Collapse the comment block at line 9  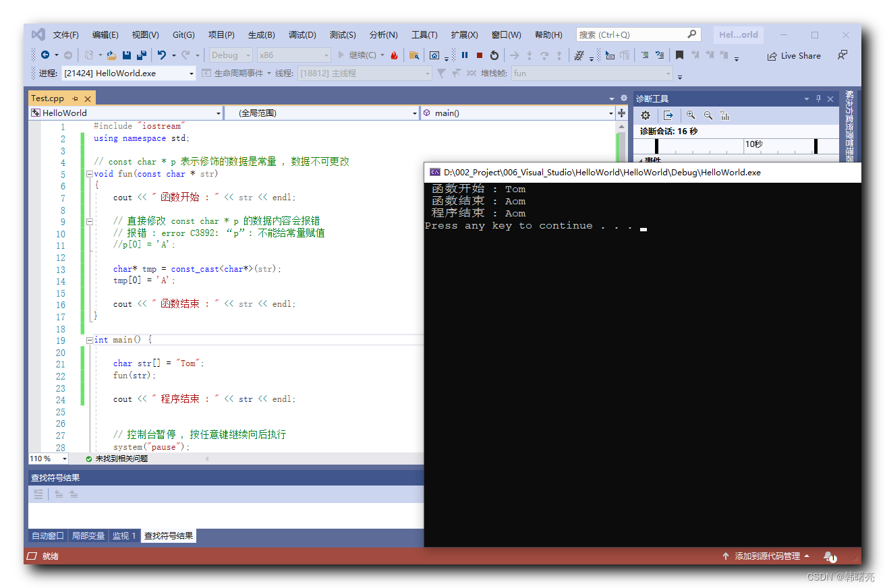(90, 220)
